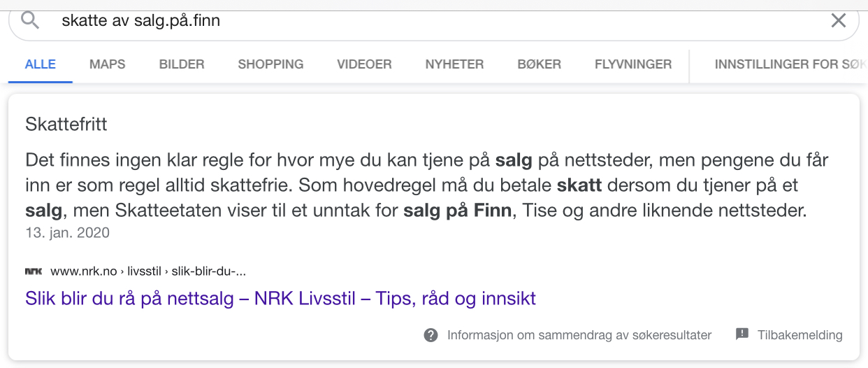Open the SHOPPING tab

coord(270,64)
